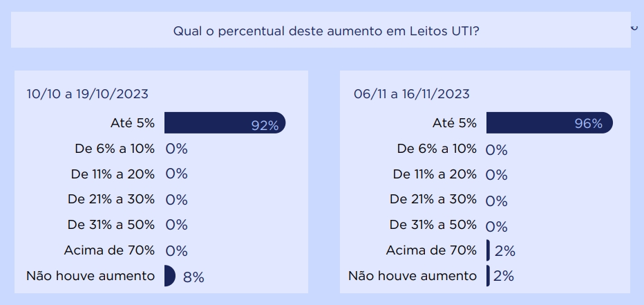This screenshot has height=305, width=644.
Task: Click the 96% dark blue bar
Action: [x=549, y=123]
